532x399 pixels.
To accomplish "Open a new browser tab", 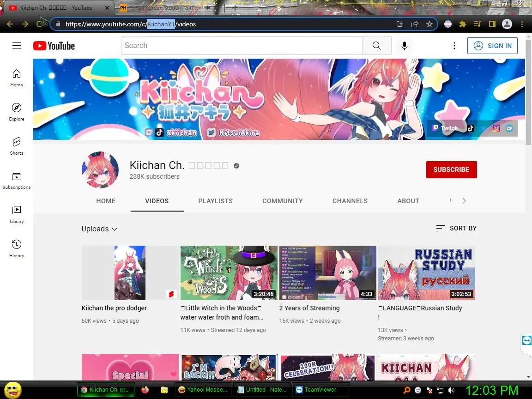I will point(235,7).
